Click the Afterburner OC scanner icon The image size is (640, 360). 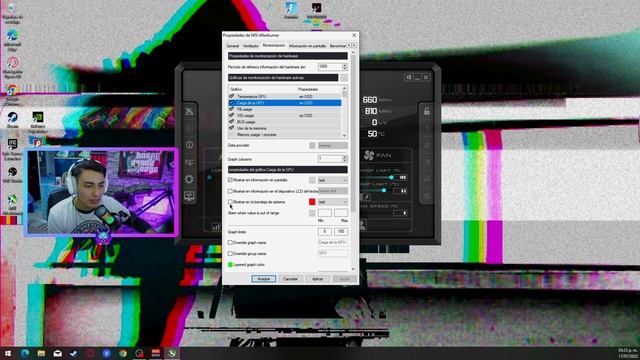pyautogui.click(x=189, y=162)
